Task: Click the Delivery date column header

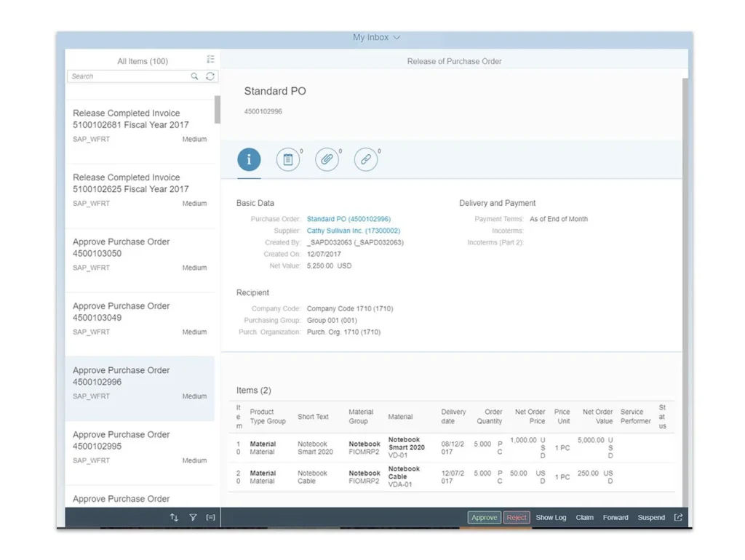Action: (453, 417)
